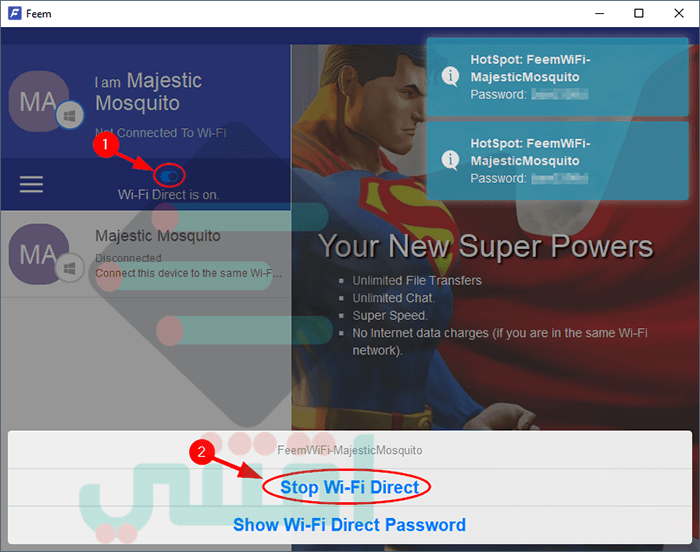Viewport: 700px width, 552px height.
Task: Click 'I am Majestic Mosquito' name text
Action: pos(148,92)
